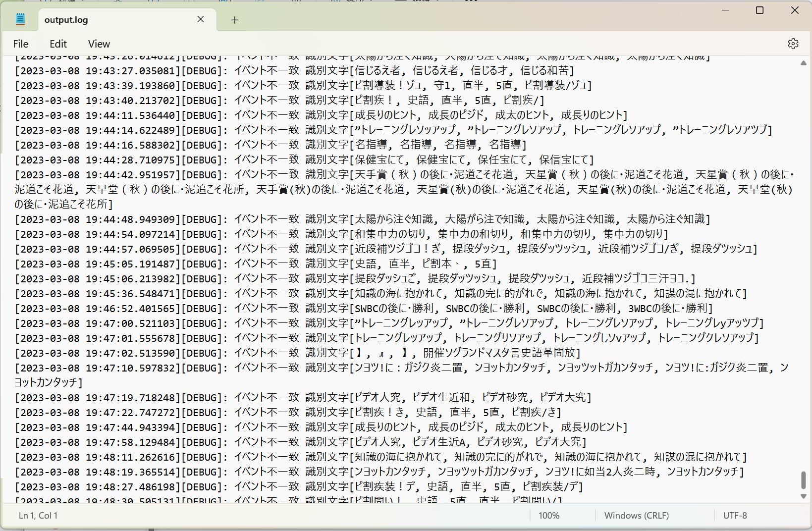Click the 100% zoom level indicator
This screenshot has width=812, height=531.
[x=548, y=516]
